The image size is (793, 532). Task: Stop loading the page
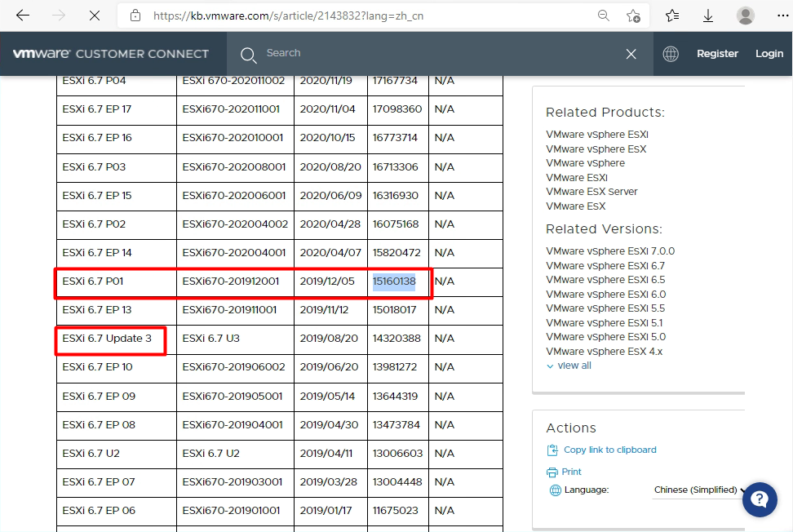click(94, 16)
